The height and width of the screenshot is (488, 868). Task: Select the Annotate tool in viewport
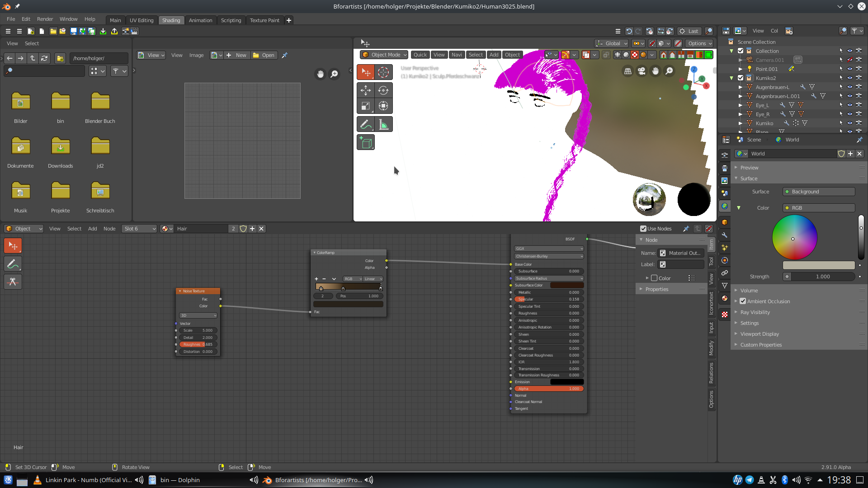pyautogui.click(x=365, y=124)
